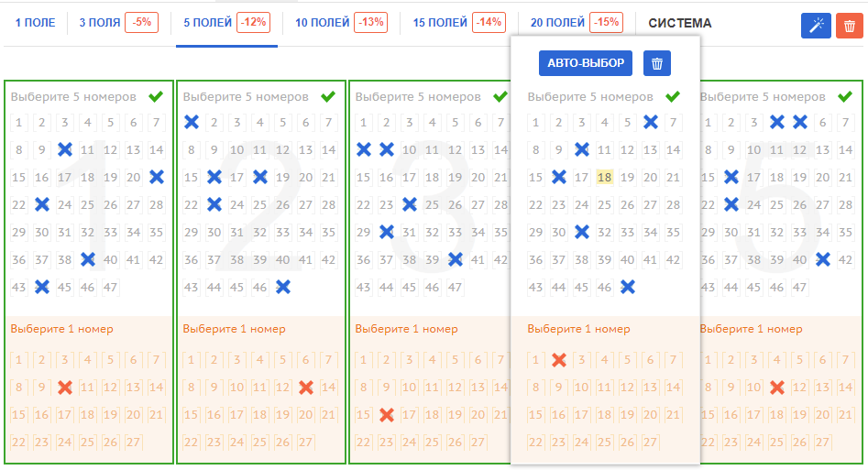Pick number 47 in field 3 grid
The image size is (868, 470).
click(455, 288)
